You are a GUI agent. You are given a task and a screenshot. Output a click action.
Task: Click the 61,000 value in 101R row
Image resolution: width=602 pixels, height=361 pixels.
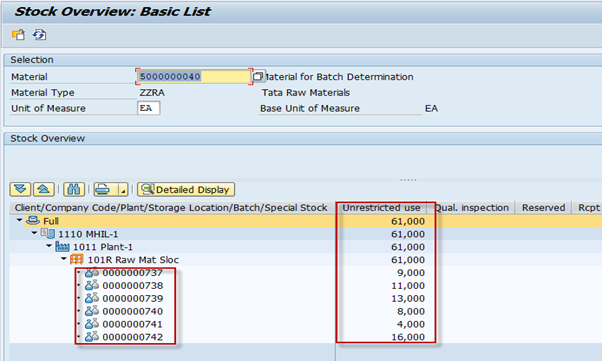tap(408, 260)
